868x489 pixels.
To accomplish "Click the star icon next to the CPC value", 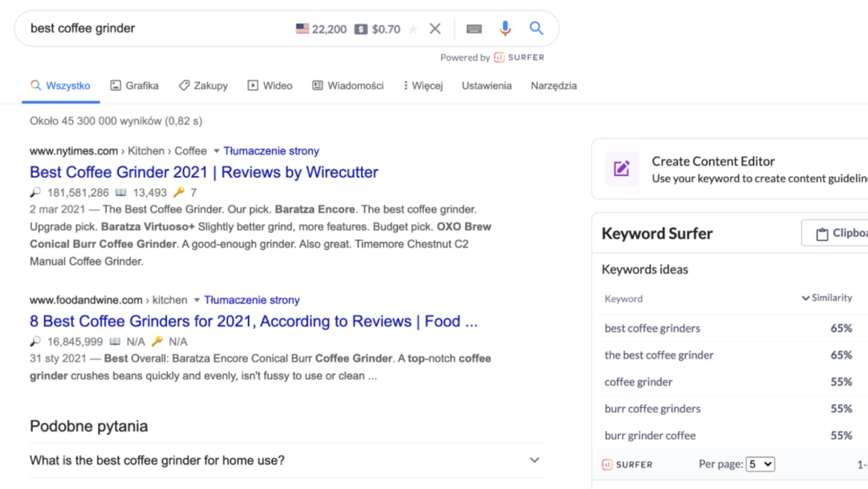I will pos(413,29).
